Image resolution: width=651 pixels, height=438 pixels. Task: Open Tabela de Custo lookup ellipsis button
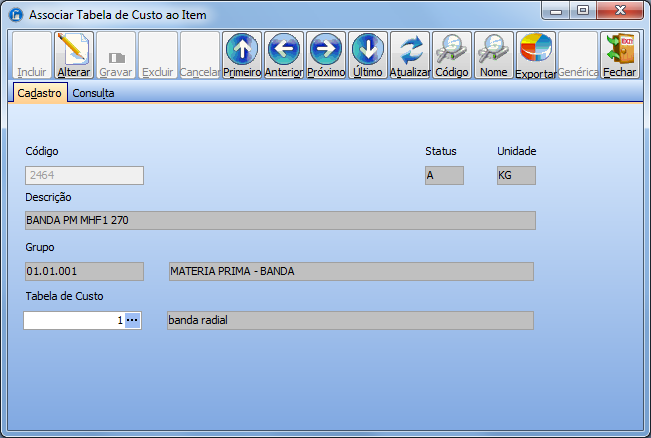[133, 320]
